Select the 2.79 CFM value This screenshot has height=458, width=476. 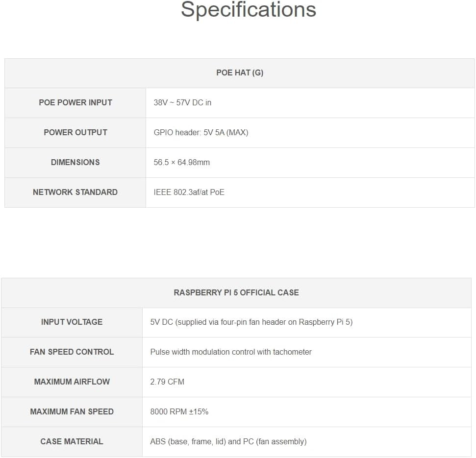tap(167, 382)
